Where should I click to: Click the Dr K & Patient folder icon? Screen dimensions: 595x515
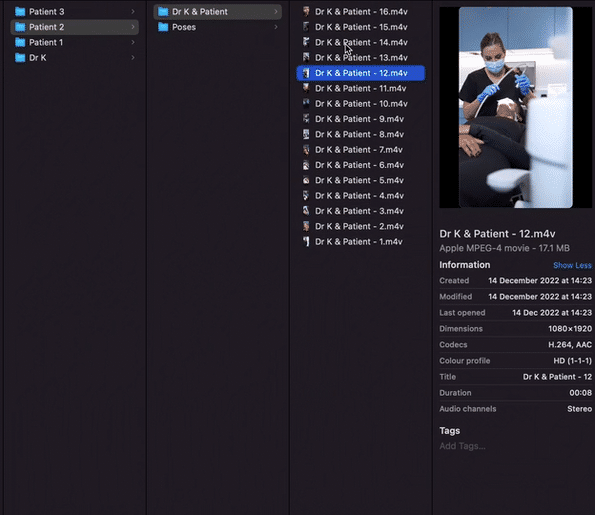(x=163, y=12)
